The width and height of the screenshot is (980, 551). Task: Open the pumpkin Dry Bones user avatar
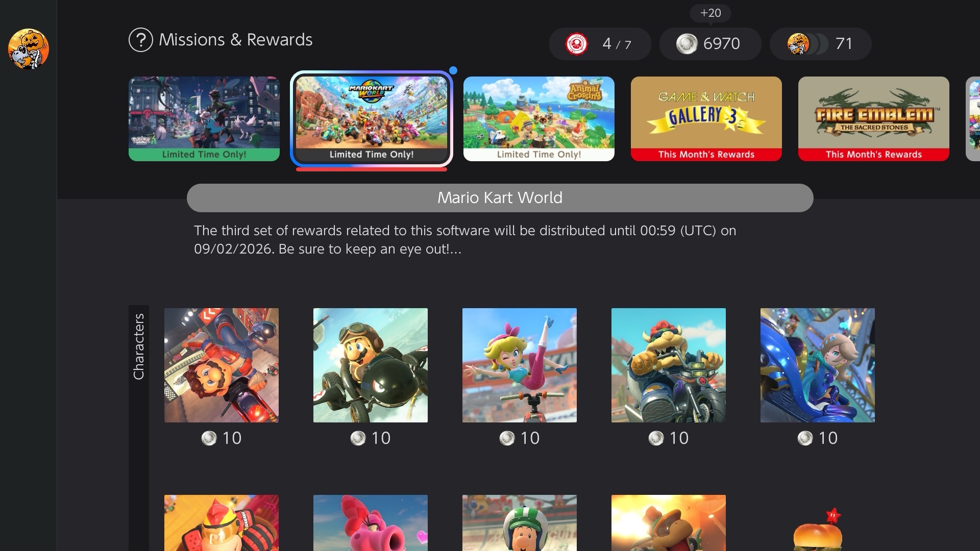(29, 49)
